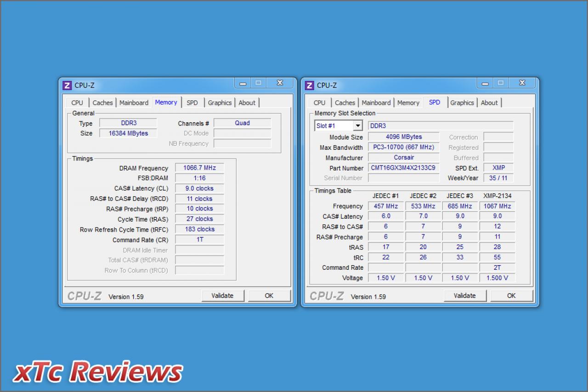
Task: Click the empty Serial Number field
Action: [x=404, y=178]
